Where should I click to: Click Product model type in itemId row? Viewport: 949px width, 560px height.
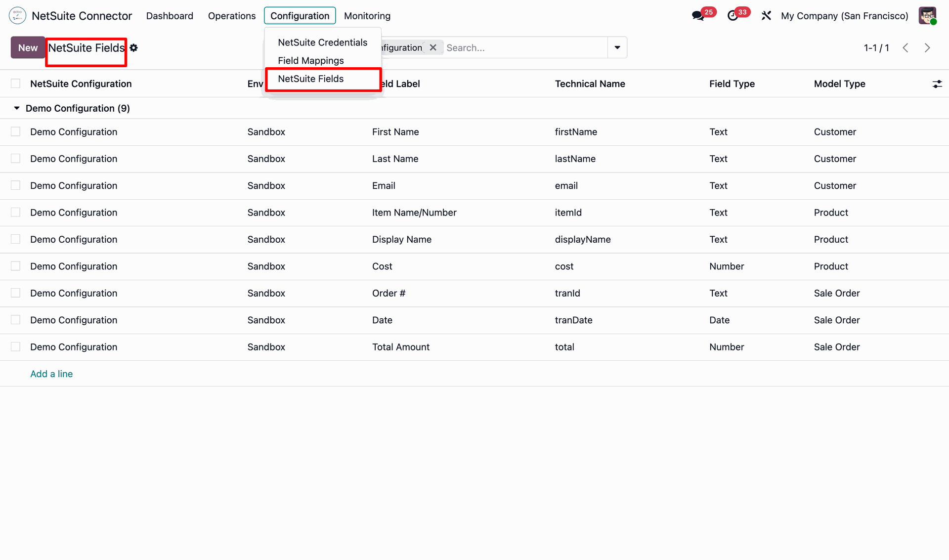click(831, 213)
